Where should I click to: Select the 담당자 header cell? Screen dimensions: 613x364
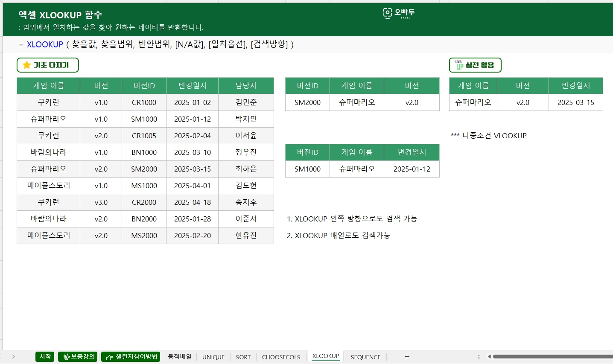pos(246,86)
